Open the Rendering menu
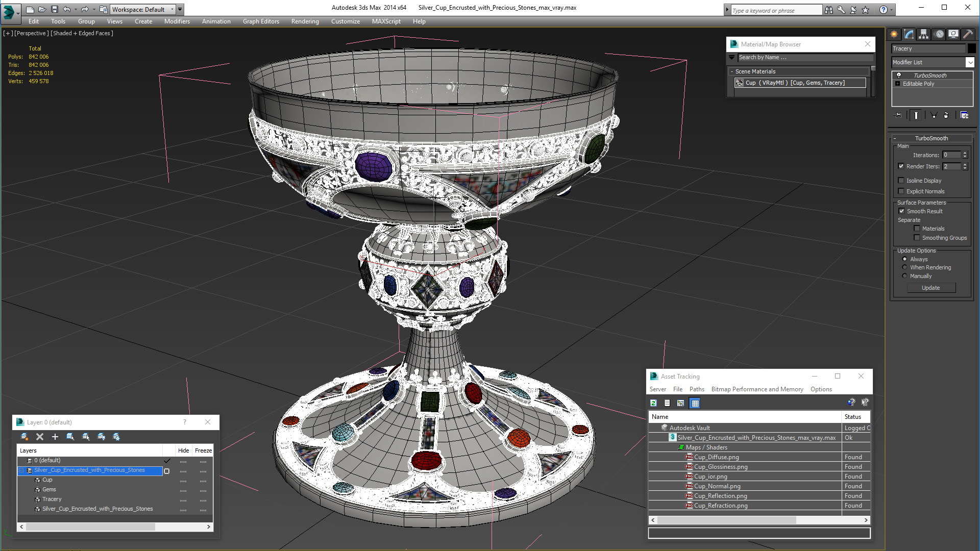The image size is (980, 551). [305, 21]
